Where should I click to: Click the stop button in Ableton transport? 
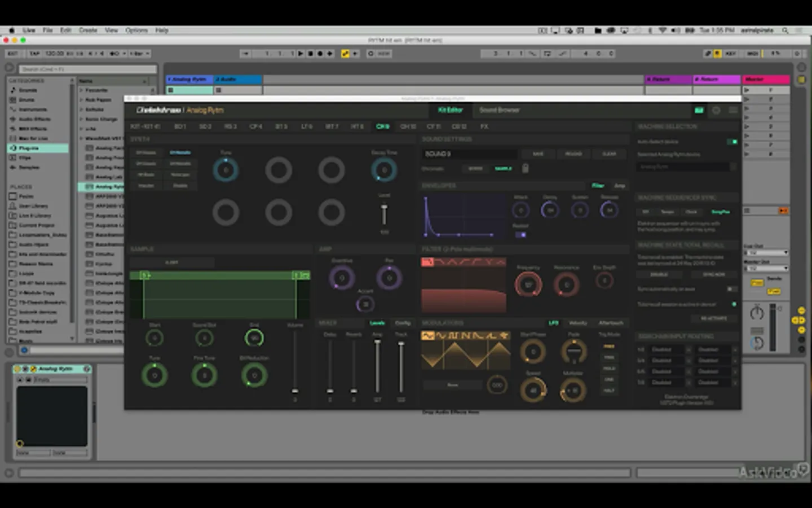[310, 54]
